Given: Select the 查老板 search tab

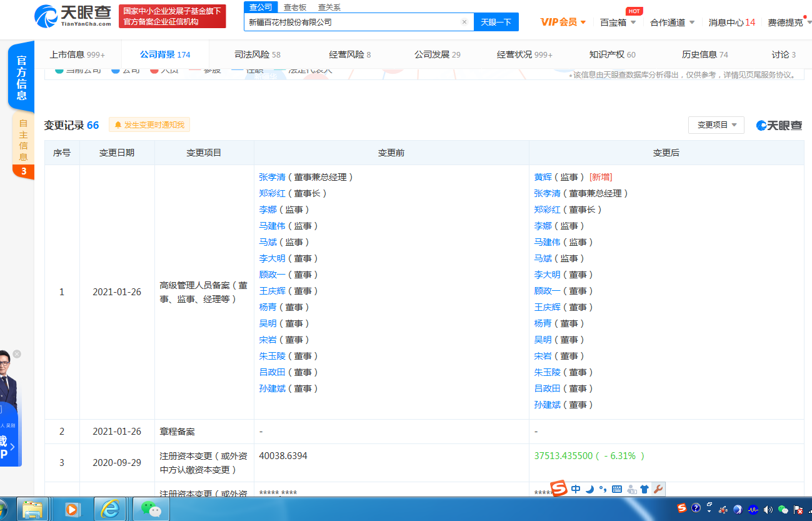Looking at the screenshot, I should point(295,8).
